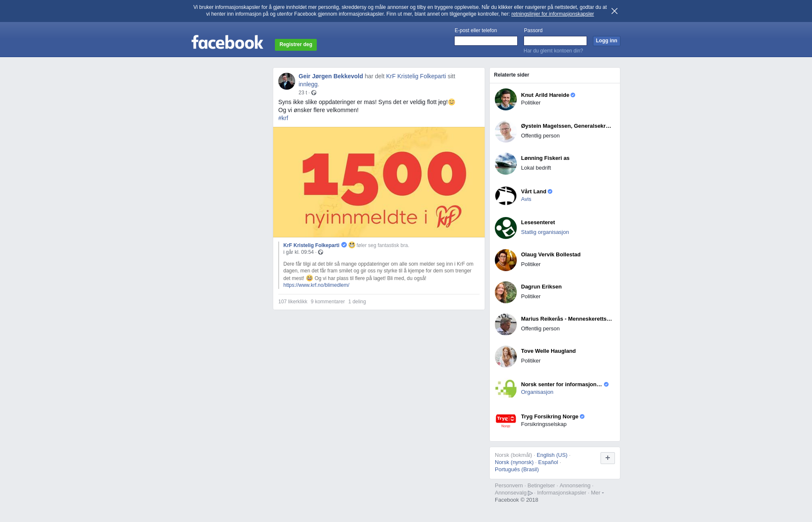Click the Facebook logo
This screenshot has width=812, height=522.
[227, 42]
